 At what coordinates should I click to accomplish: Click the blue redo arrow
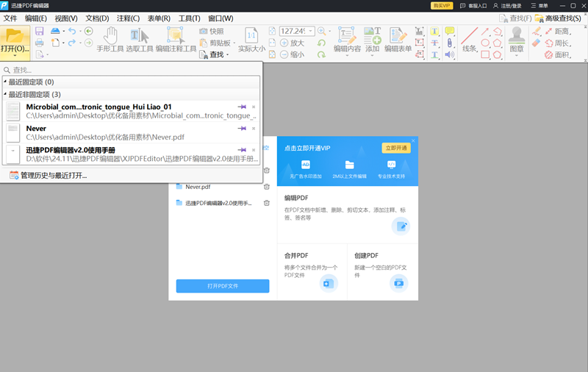tap(72, 43)
